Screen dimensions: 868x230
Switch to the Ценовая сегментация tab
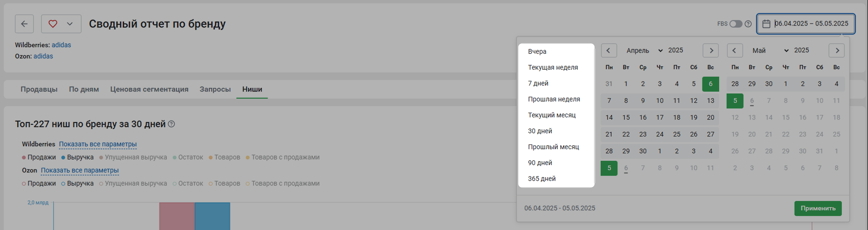149,90
